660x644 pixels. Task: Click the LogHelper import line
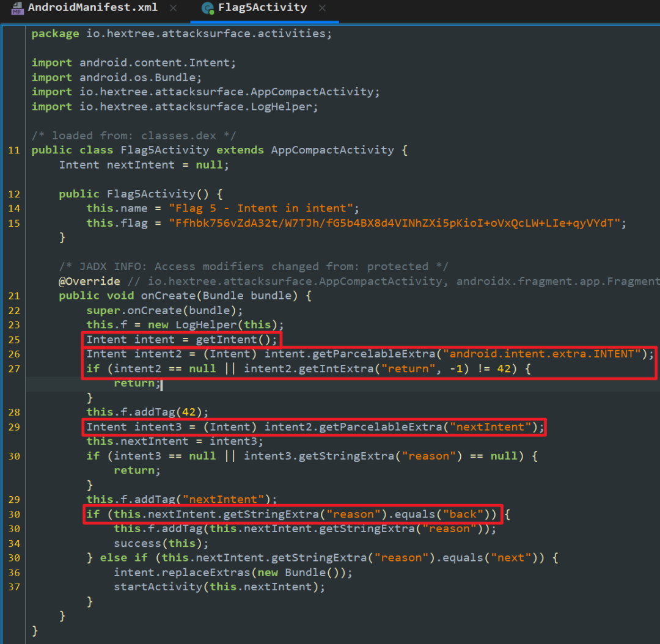(x=175, y=106)
